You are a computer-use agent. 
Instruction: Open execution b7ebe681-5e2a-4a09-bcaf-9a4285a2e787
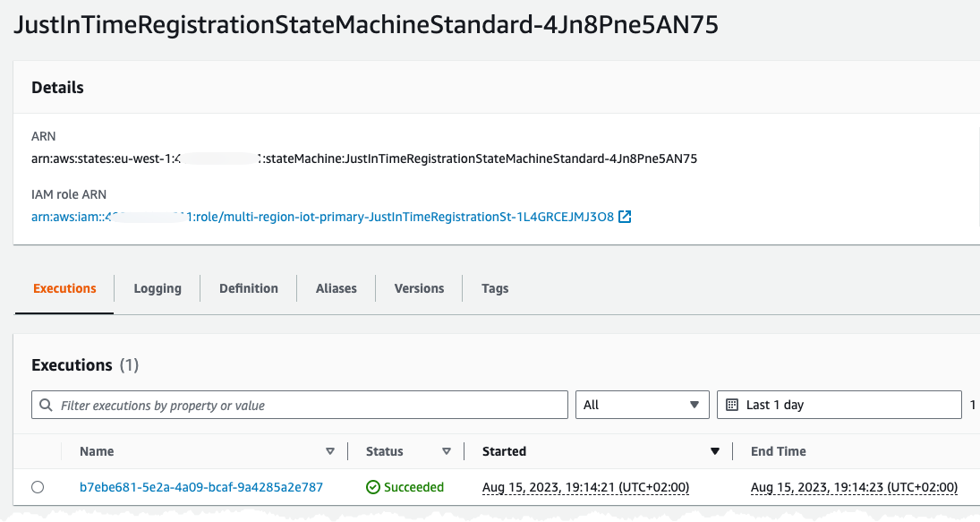tap(201, 487)
